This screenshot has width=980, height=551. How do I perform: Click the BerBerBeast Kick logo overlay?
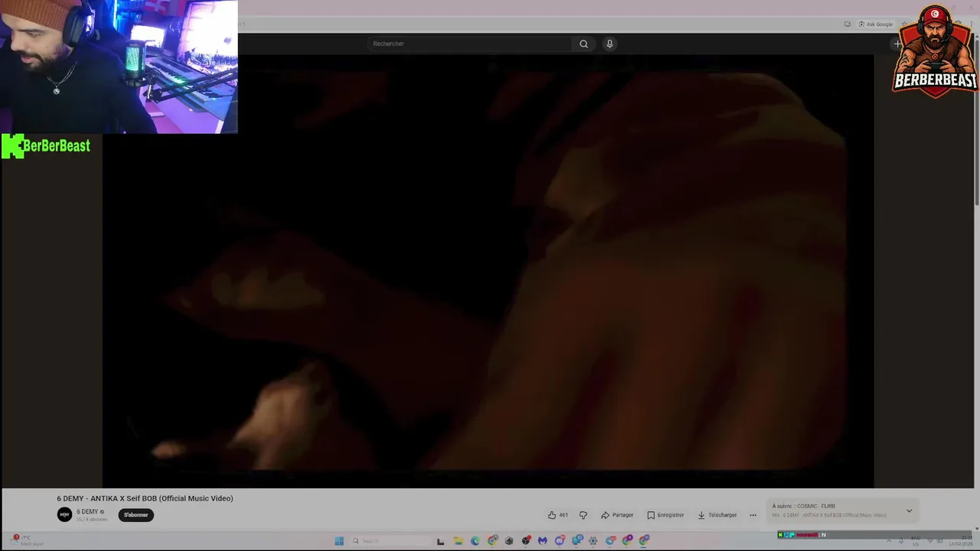46,145
